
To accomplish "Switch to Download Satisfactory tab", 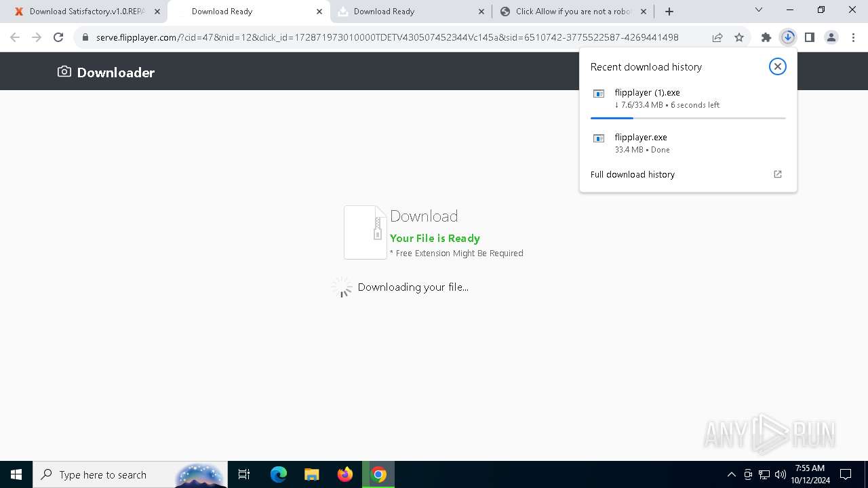I will (85, 12).
